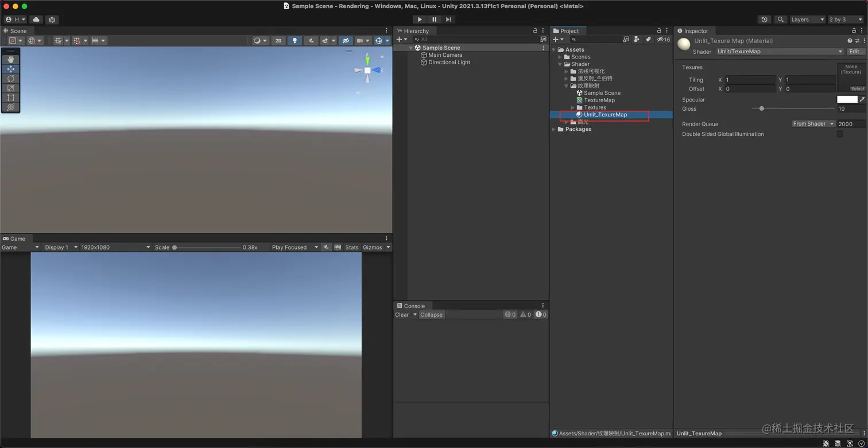The width and height of the screenshot is (868, 448).
Task: Toggle Stats in Game view
Action: (352, 247)
